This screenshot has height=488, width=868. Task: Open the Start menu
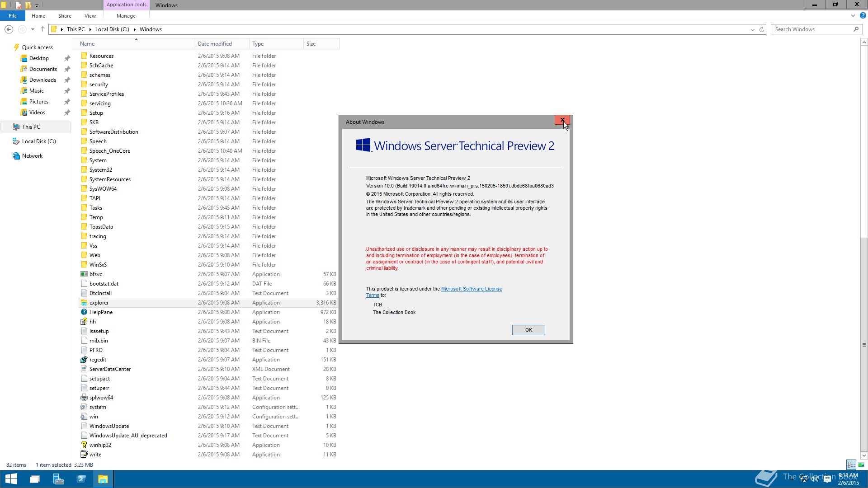[x=11, y=479]
